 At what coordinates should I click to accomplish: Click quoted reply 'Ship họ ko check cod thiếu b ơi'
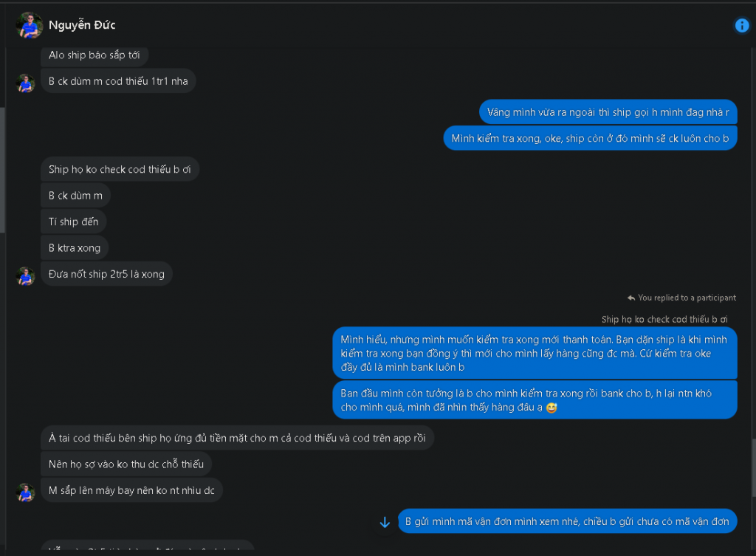click(664, 319)
